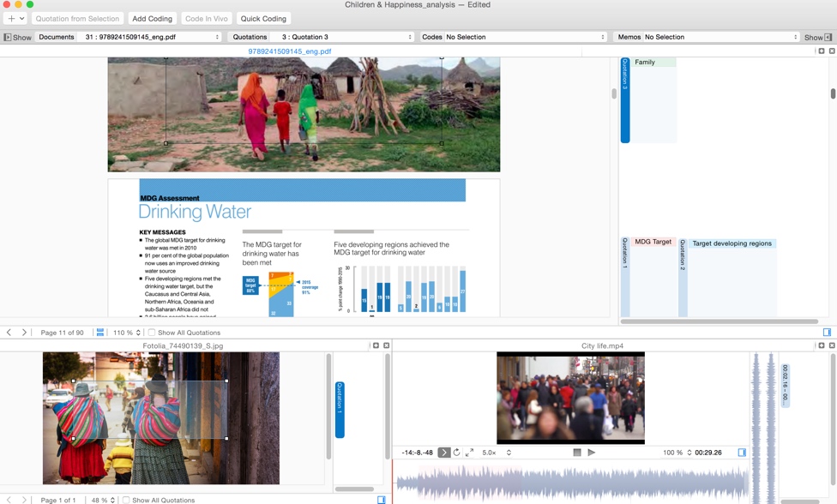Screen dimensions: 837x504
Task: Open the Codes selection dropdown
Action: pos(524,37)
